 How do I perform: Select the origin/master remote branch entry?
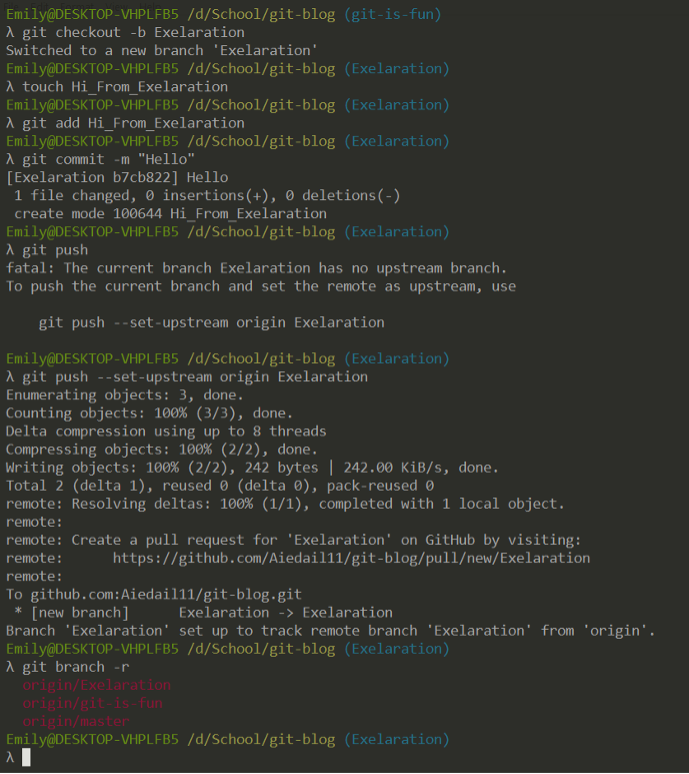click(x=76, y=722)
